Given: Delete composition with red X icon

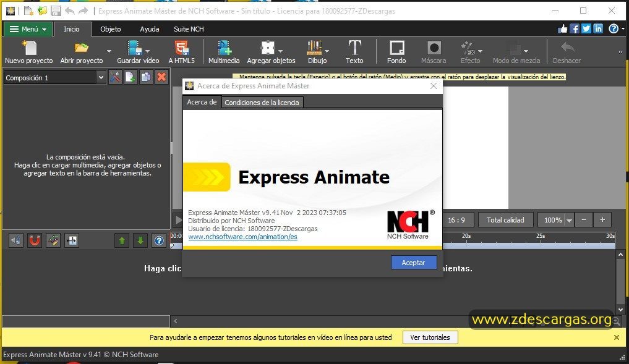Looking at the screenshot, I should 161,77.
